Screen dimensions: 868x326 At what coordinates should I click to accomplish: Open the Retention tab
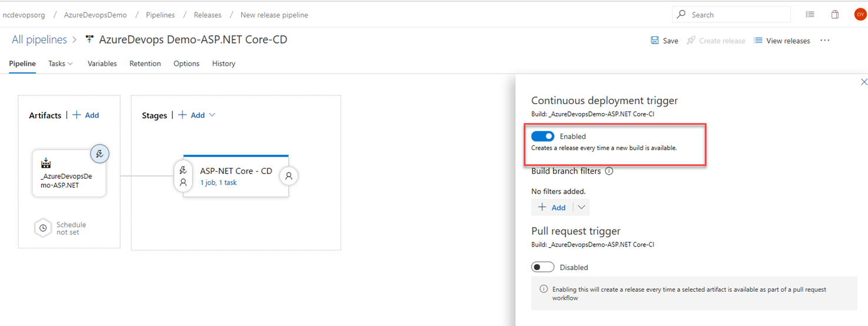pos(145,64)
